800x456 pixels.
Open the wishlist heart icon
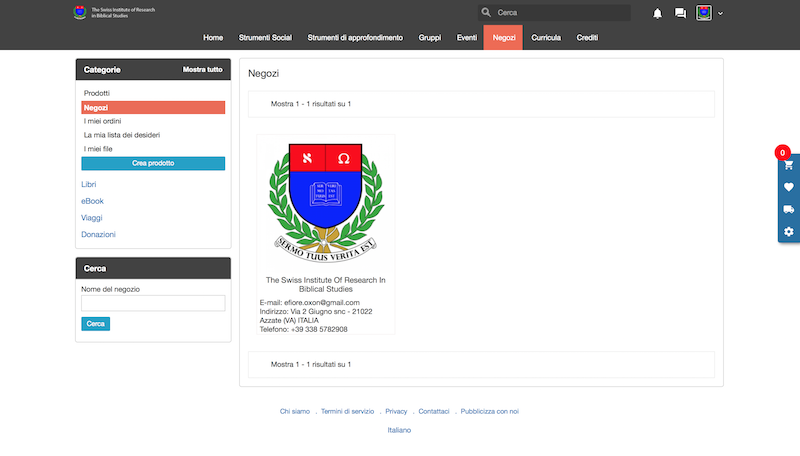tap(789, 187)
